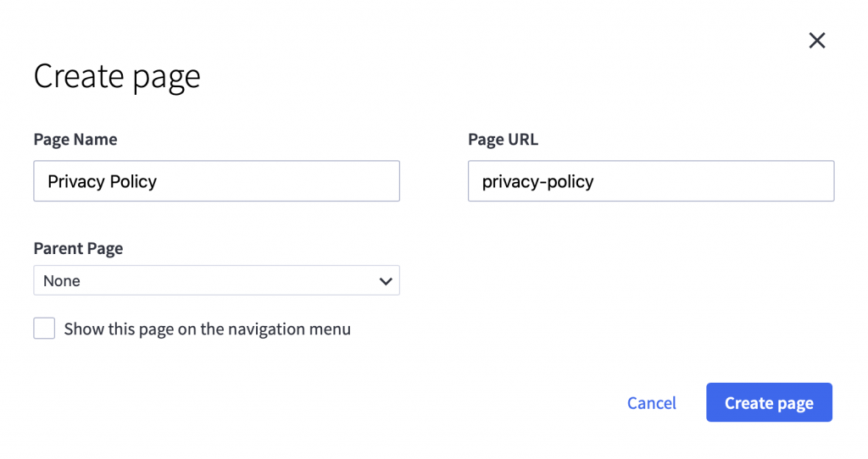Click the blue Create page button
Viewport: 868px width, 459px height.
point(769,403)
